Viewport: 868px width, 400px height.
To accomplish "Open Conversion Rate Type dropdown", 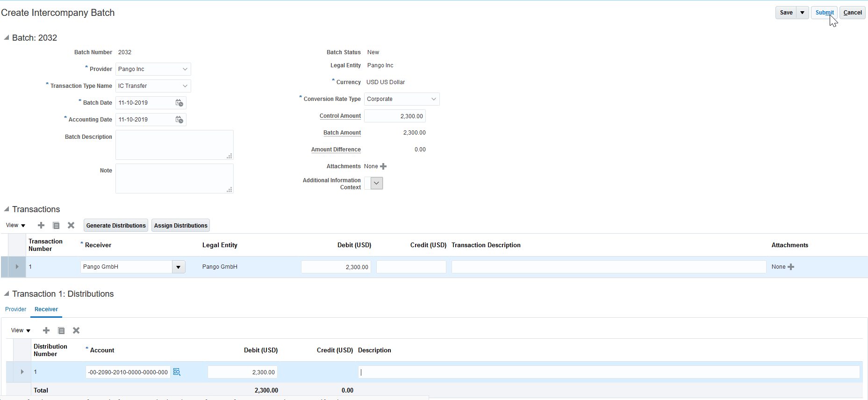I will click(x=433, y=99).
